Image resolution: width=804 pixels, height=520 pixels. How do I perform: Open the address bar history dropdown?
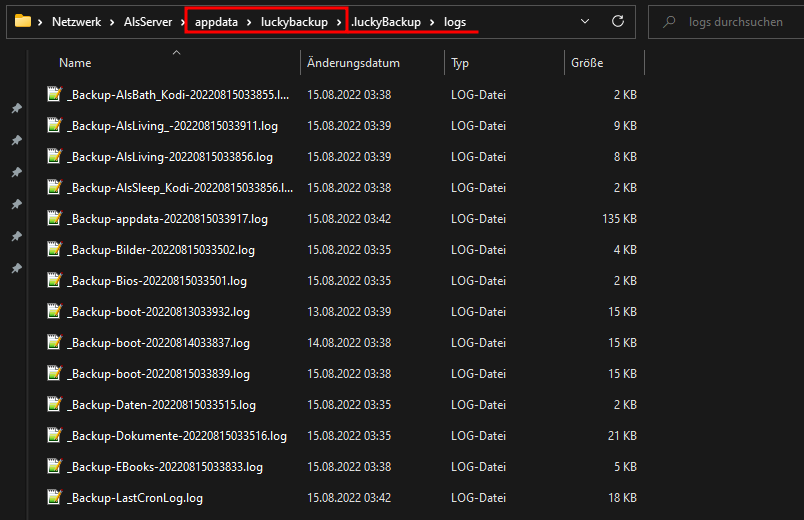click(585, 21)
